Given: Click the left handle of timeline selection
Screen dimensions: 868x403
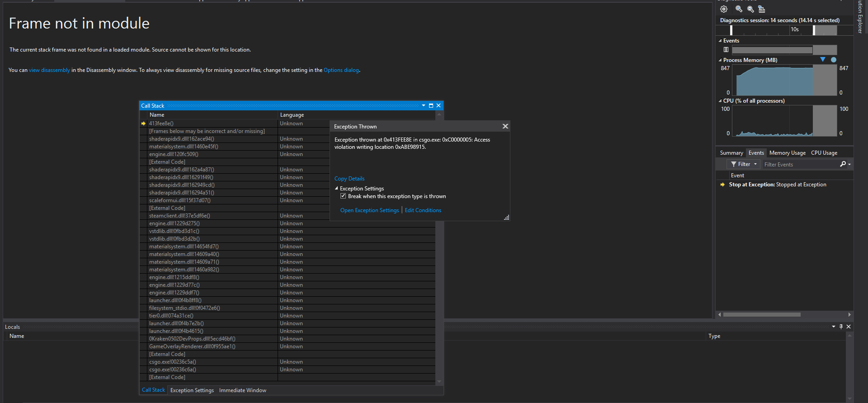Looking at the screenshot, I should point(731,30).
